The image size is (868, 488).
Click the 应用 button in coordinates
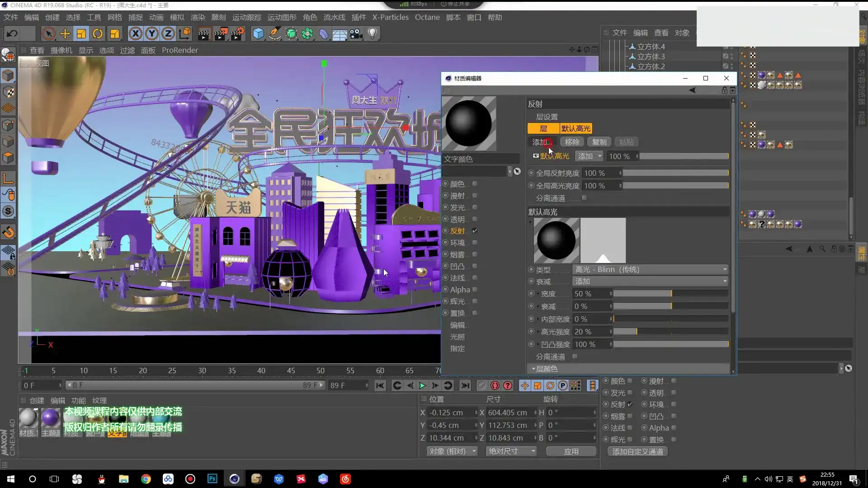click(571, 451)
